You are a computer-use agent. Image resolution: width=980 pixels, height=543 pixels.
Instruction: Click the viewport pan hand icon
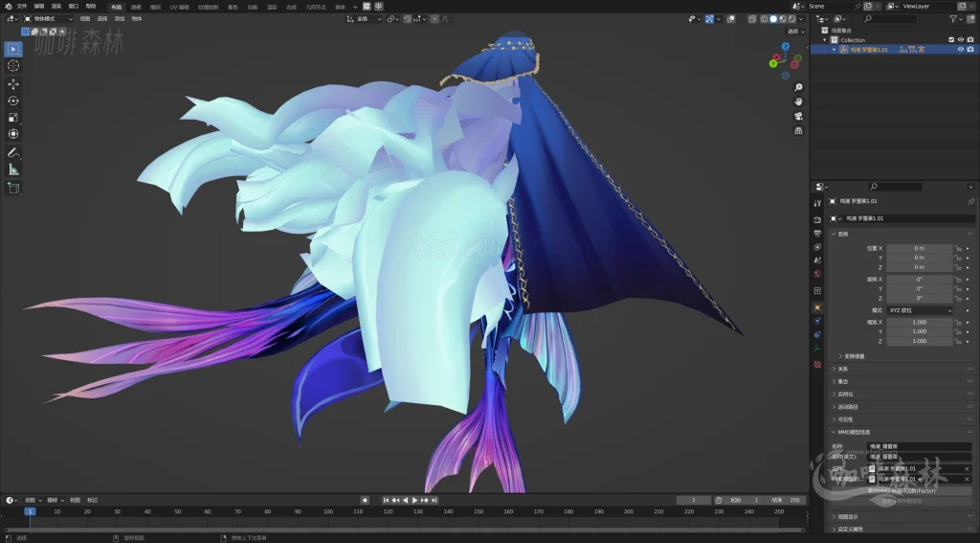point(798,102)
